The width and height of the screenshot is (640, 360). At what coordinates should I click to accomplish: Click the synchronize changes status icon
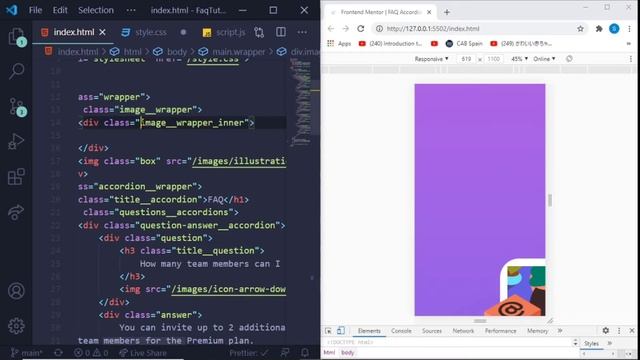(58, 353)
